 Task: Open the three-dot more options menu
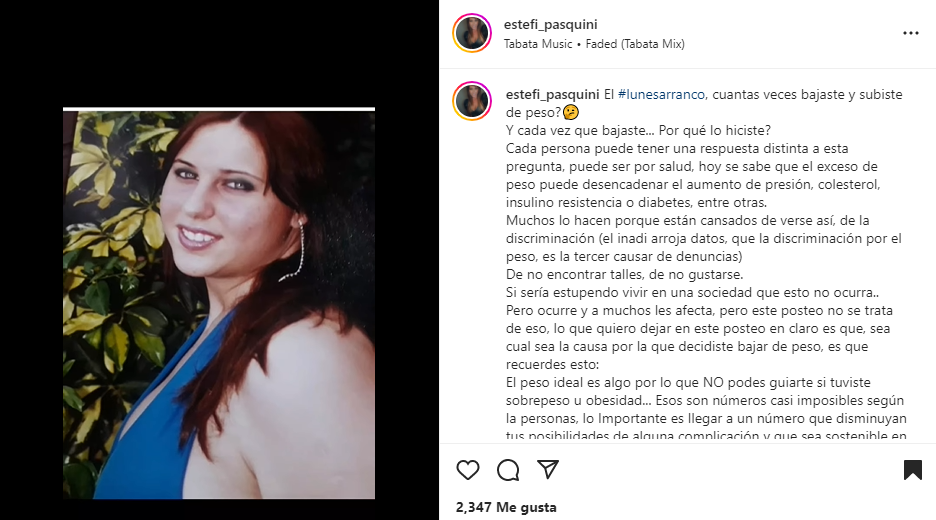tap(910, 33)
